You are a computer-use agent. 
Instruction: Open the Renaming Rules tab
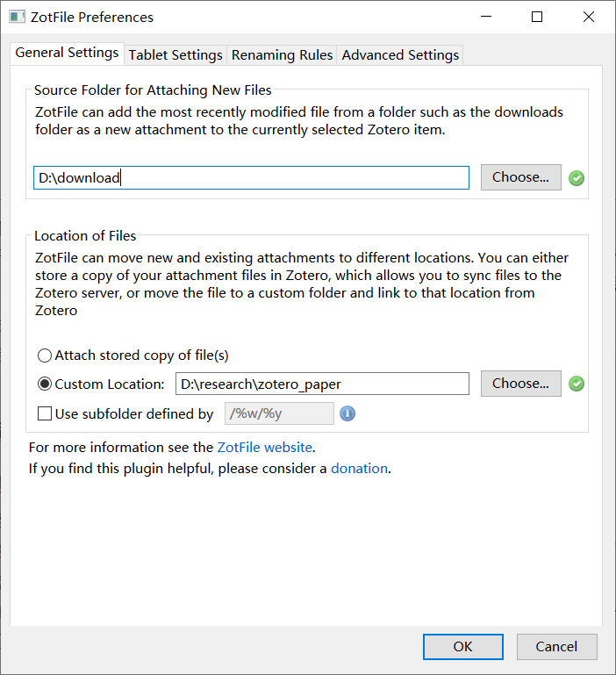click(282, 55)
